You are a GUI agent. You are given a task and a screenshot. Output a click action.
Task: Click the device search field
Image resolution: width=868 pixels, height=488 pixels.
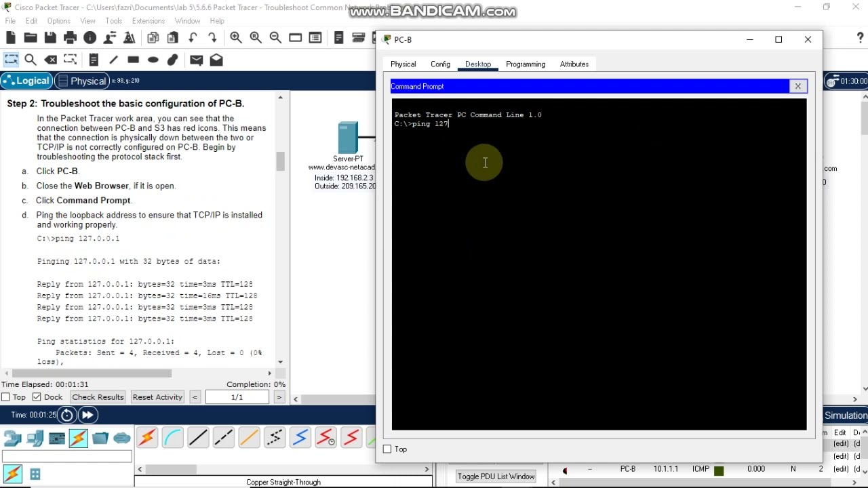pos(67,457)
